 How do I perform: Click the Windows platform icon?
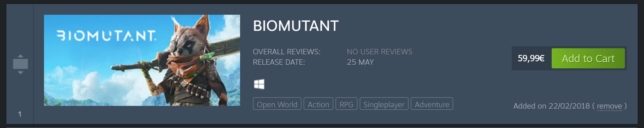(x=259, y=84)
